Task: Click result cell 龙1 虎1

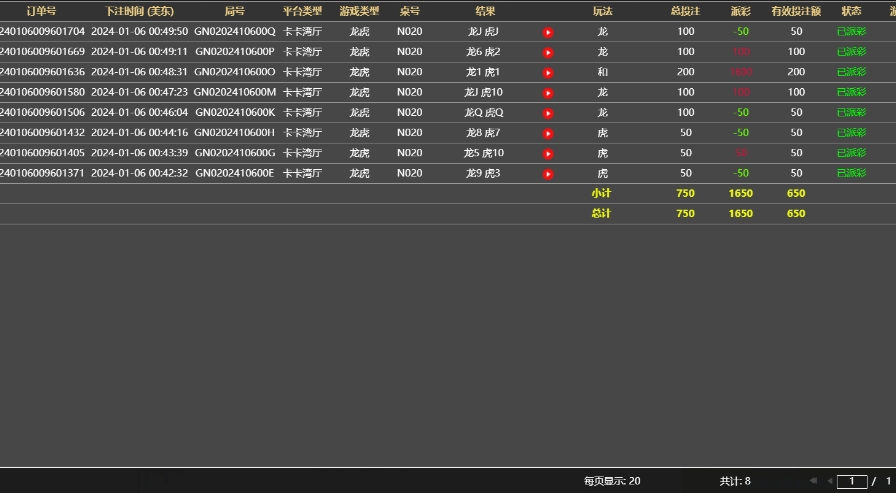Action: [483, 72]
